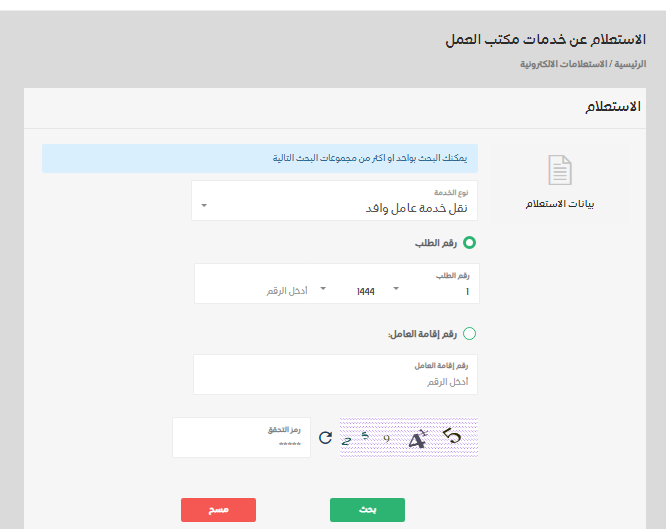The width and height of the screenshot is (666, 529).
Task: Open the year dropdown showing 1444
Action: [360, 290]
